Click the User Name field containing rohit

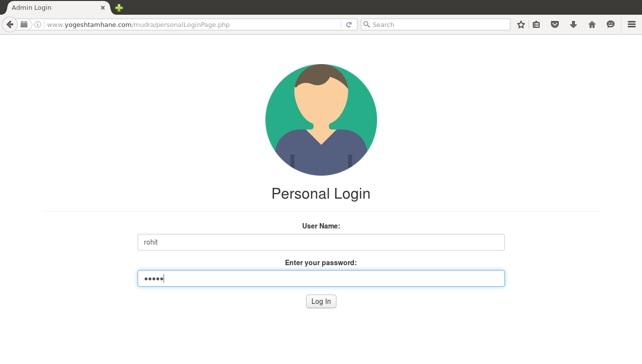click(x=321, y=242)
